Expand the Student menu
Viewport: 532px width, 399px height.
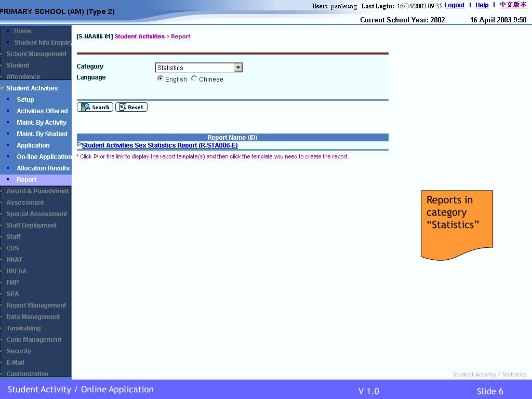[x=18, y=65]
